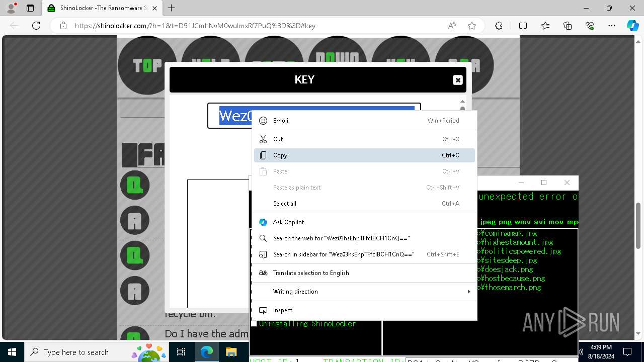
Task: Choose Select all in context menu
Action: [x=364, y=204]
